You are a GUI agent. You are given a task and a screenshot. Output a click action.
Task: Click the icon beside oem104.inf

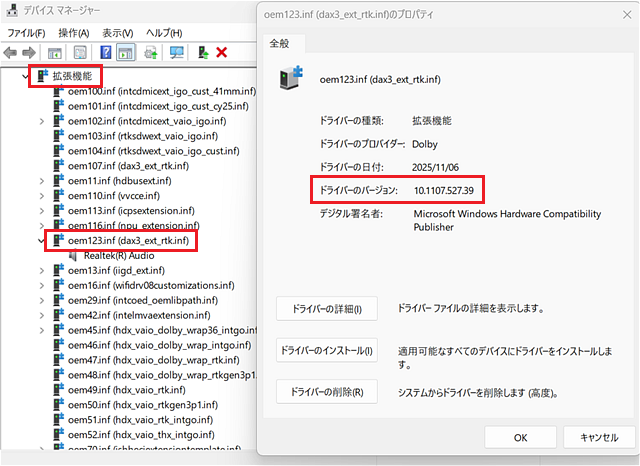click(59, 151)
